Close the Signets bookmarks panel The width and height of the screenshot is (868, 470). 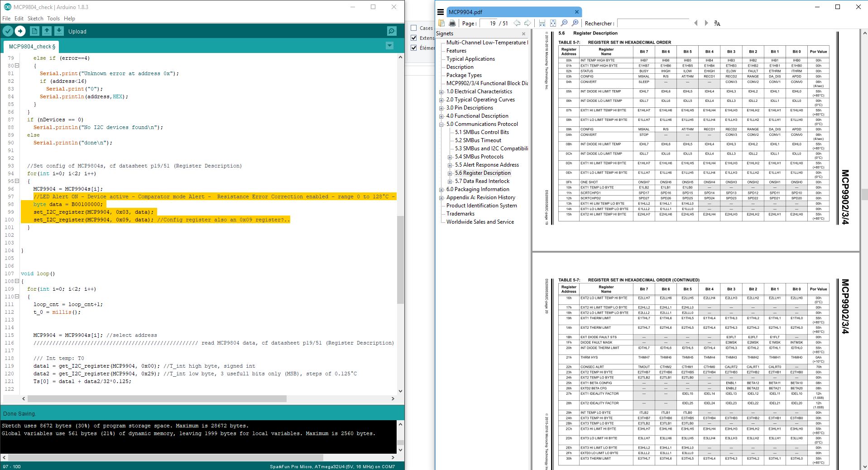(524, 34)
